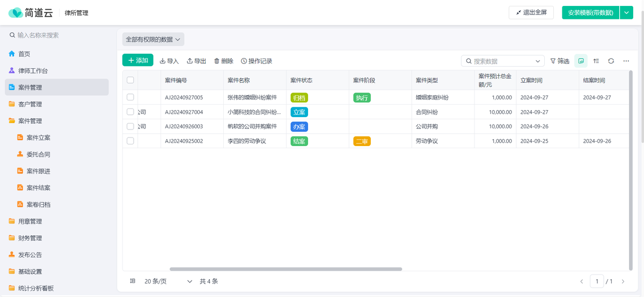Go to next page arrow
The height and width of the screenshot is (297, 644).
623,281
